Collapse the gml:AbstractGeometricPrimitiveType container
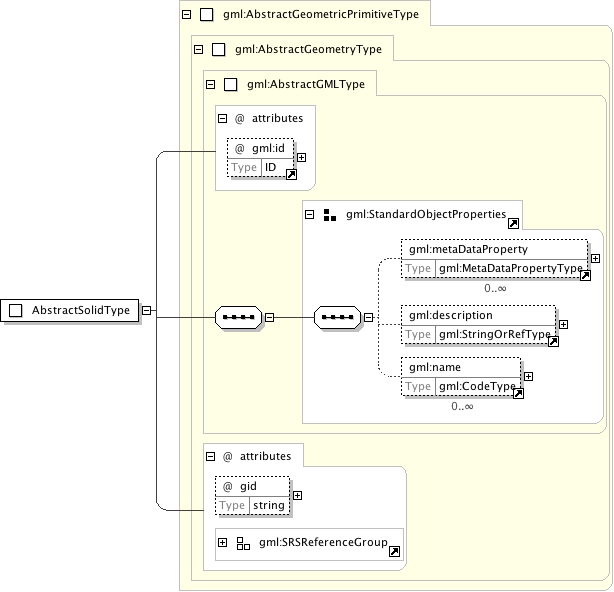The width and height of the screenshot is (614, 592). pyautogui.click(x=187, y=14)
